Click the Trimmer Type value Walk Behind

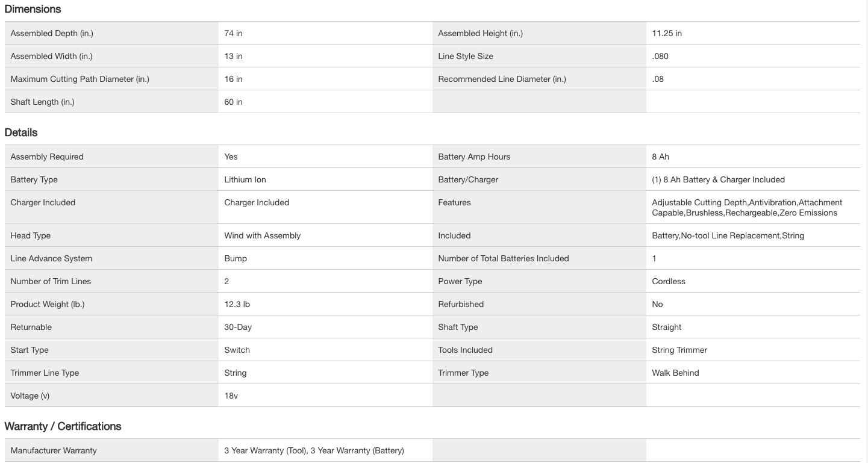point(675,373)
